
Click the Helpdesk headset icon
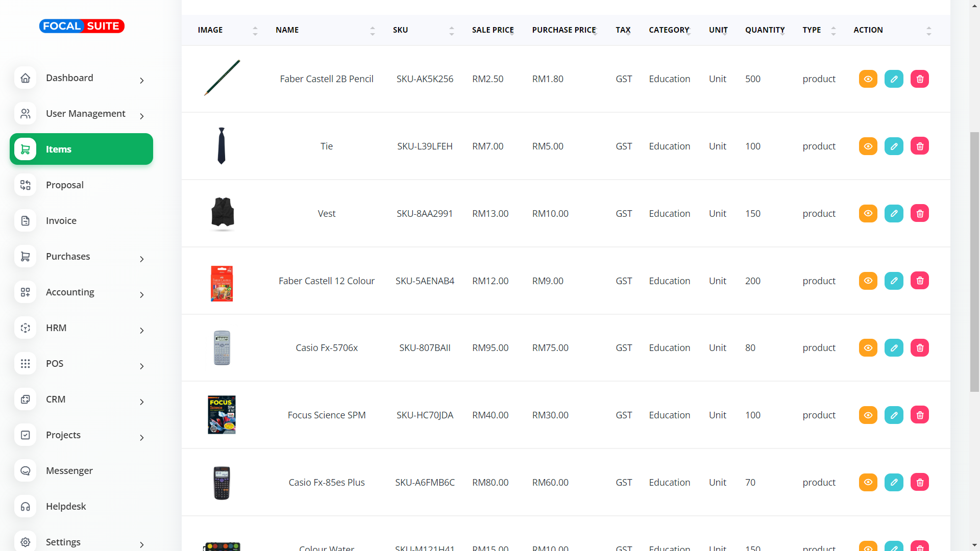click(x=25, y=507)
